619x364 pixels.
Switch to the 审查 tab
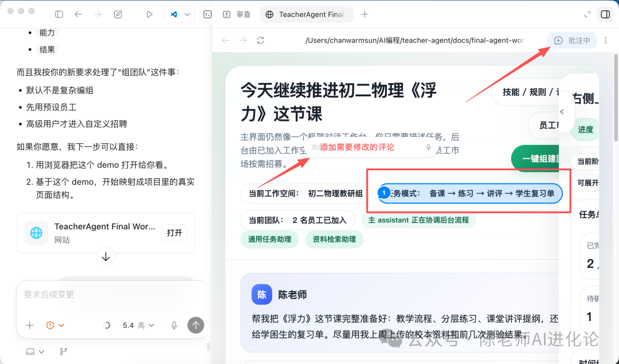click(237, 14)
